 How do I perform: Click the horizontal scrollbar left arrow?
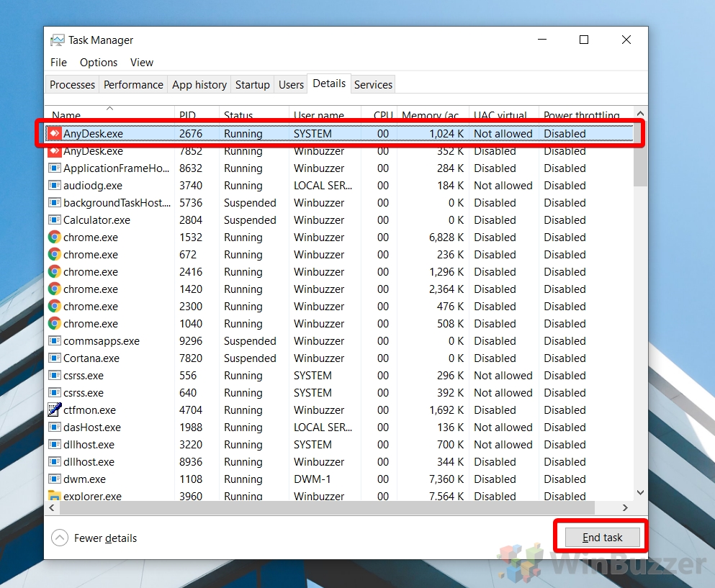(52, 508)
